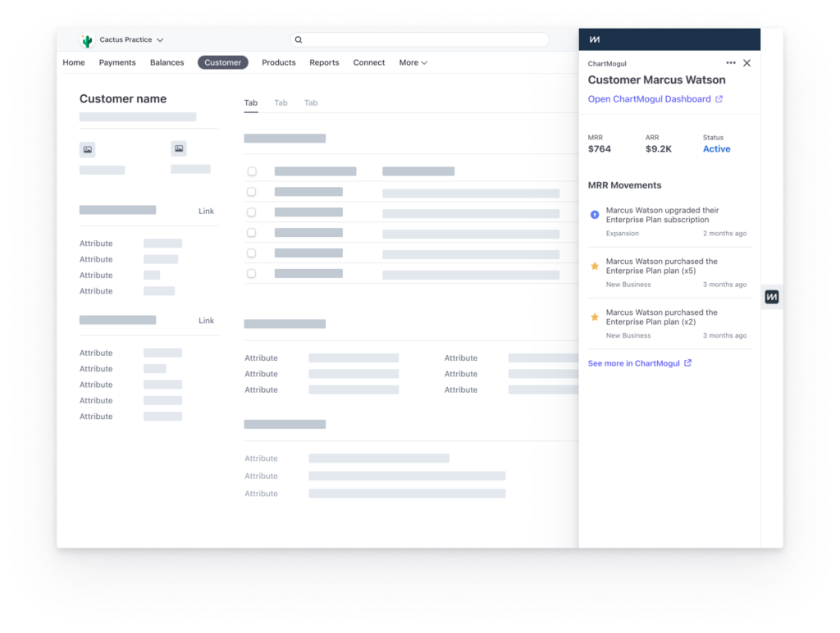Tick the last checkbox in the table
This screenshot has height=633, width=840.
251,274
